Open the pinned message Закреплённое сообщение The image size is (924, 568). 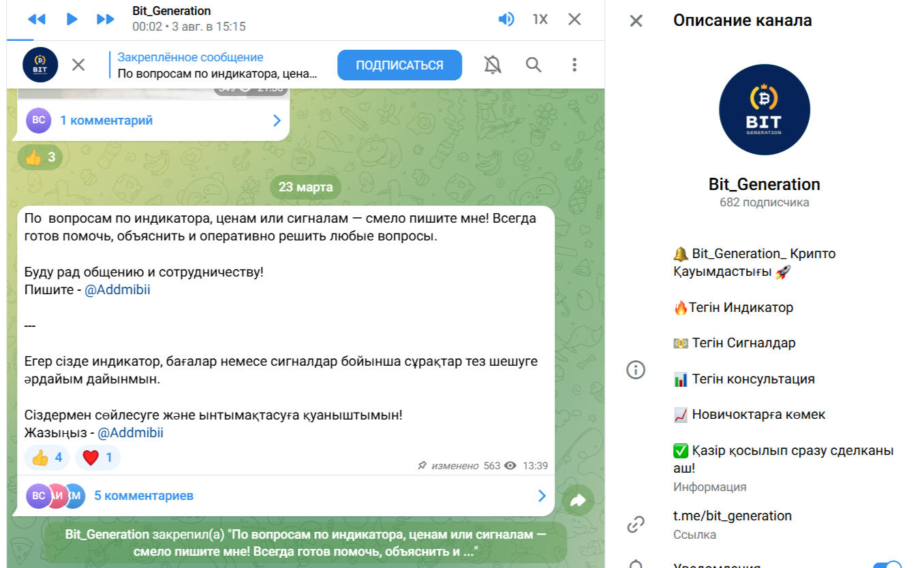click(218, 65)
